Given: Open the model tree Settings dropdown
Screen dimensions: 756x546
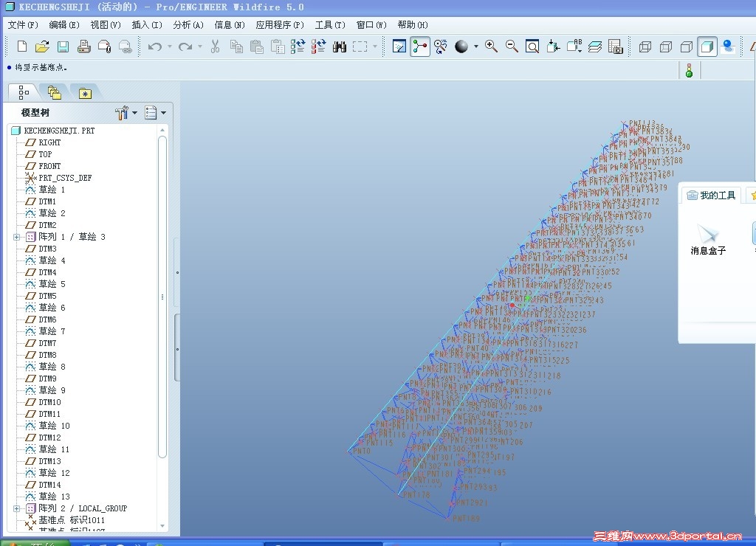Looking at the screenshot, I should tap(155, 113).
